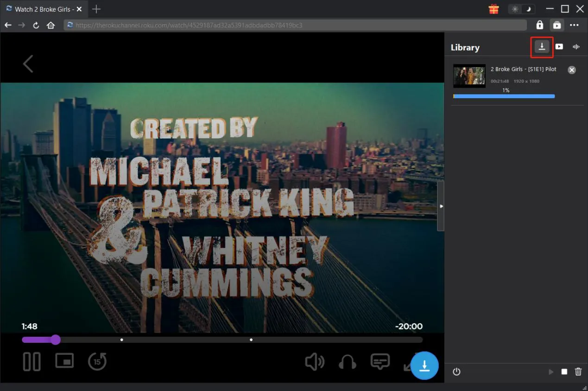Click the video progress slider handle

pos(56,340)
